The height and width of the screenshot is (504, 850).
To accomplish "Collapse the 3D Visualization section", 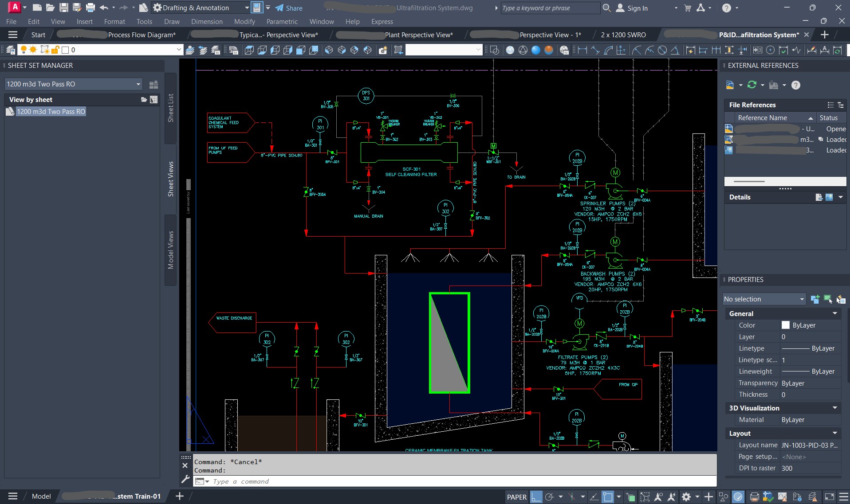I will click(x=834, y=408).
